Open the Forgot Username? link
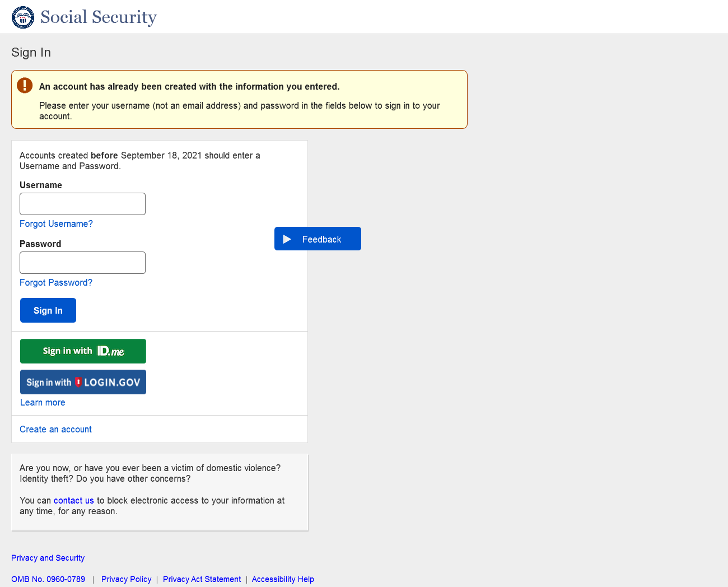The height and width of the screenshot is (587, 728). [56, 224]
